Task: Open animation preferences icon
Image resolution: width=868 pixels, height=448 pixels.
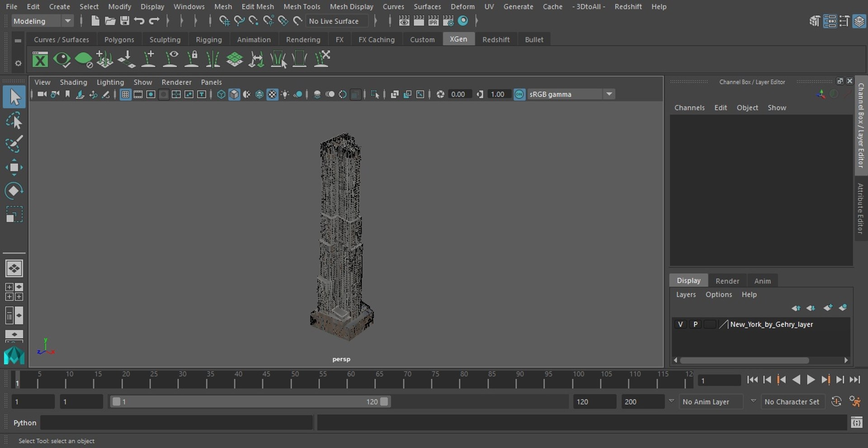Action: pyautogui.click(x=855, y=401)
